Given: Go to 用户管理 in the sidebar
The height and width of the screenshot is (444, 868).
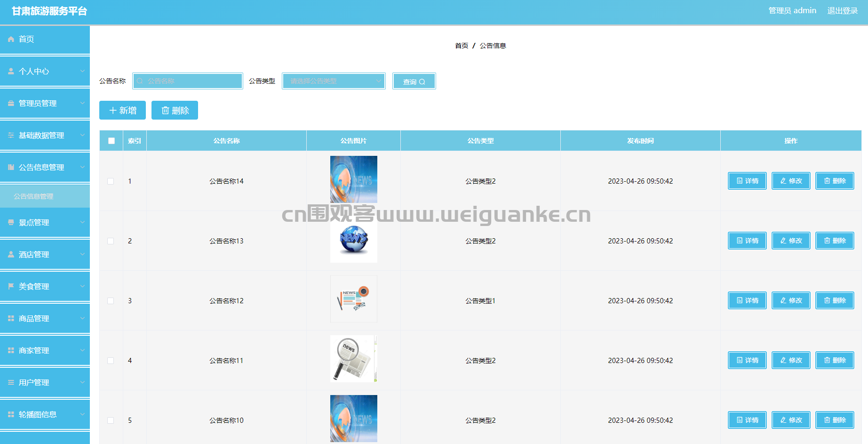Looking at the screenshot, I should [34, 382].
